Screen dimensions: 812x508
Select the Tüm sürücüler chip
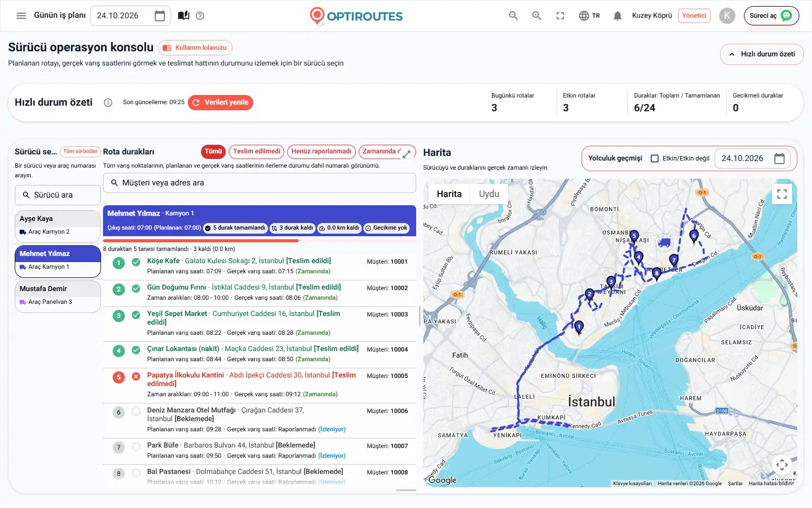(x=80, y=151)
